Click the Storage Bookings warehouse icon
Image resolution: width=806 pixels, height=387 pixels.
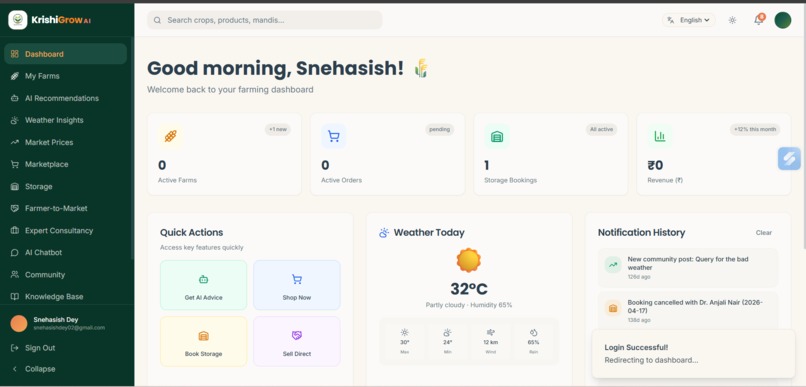click(497, 136)
